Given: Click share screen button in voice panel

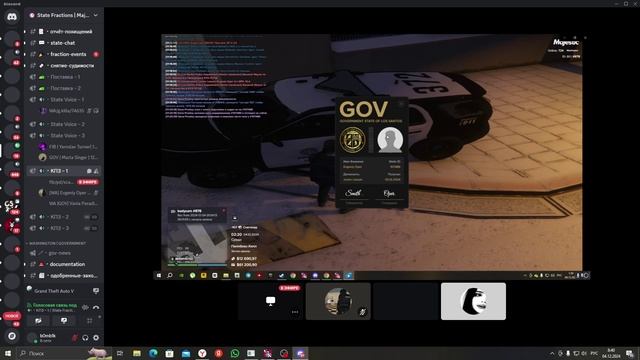Looking at the screenshot, I should click(64, 321).
